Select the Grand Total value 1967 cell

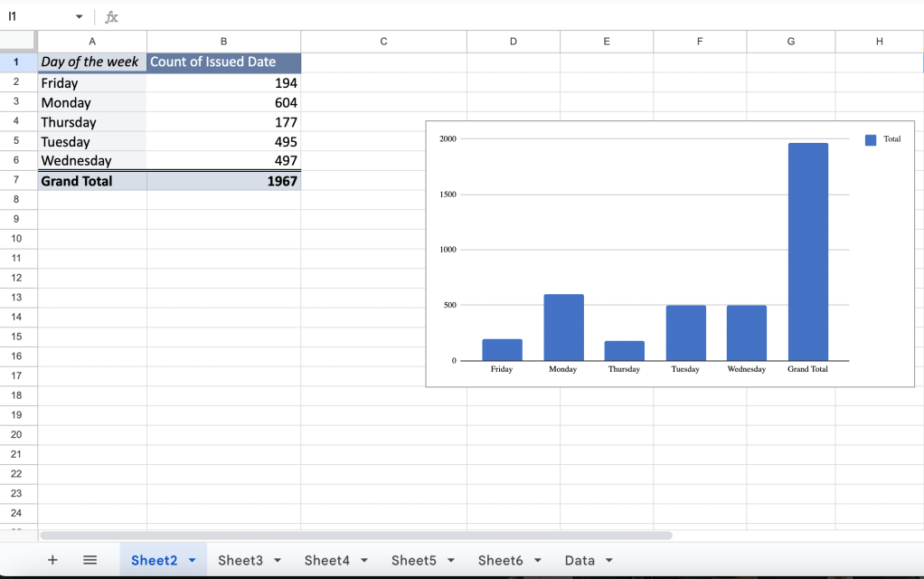pos(223,181)
